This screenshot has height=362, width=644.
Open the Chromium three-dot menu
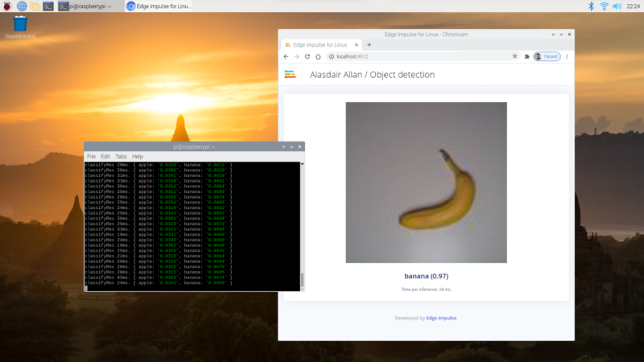pyautogui.click(x=567, y=57)
